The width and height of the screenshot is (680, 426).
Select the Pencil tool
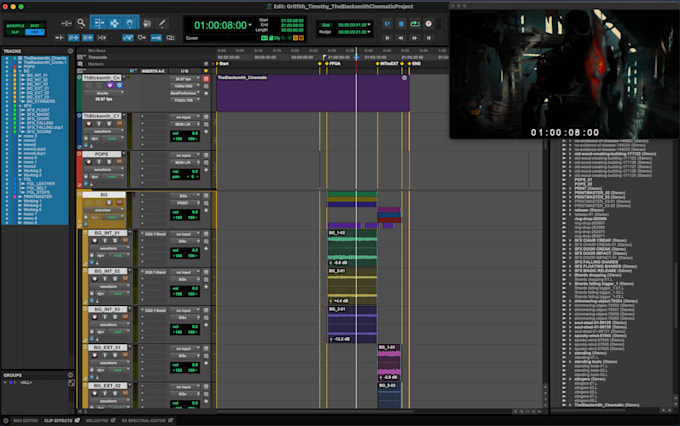point(162,23)
